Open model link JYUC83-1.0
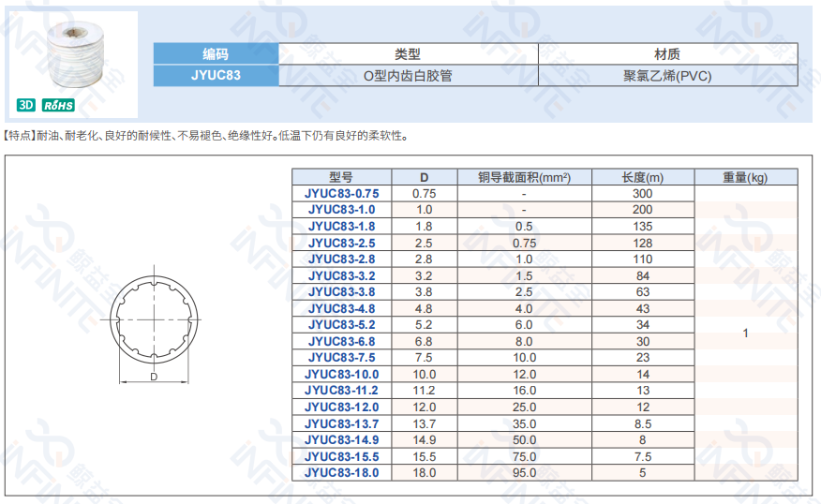Viewport: 821px width, 504px height. [x=341, y=210]
